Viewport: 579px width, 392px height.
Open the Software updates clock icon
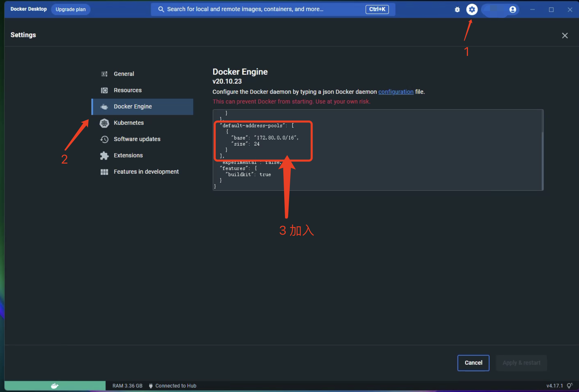[104, 139]
